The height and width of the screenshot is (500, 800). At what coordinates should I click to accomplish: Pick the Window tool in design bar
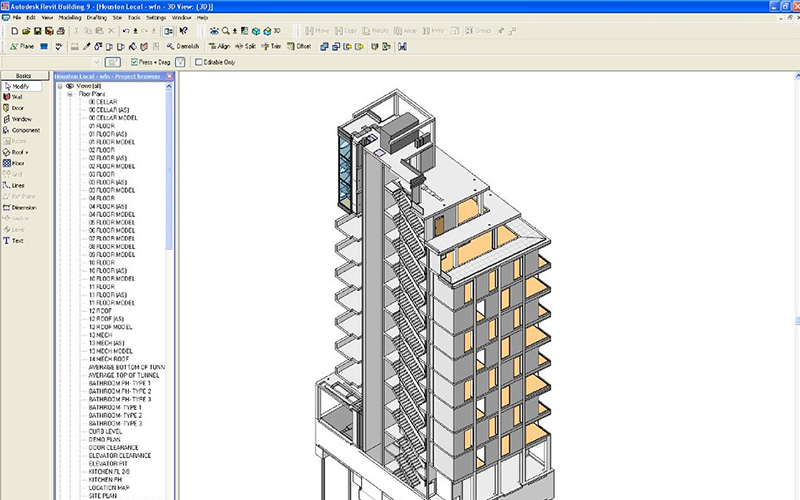point(19,119)
